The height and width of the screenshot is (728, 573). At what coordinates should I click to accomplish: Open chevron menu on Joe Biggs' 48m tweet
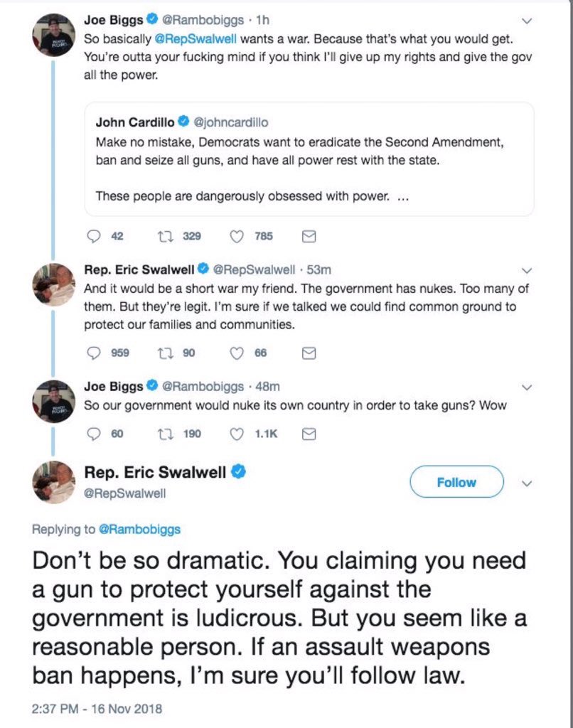[526, 387]
